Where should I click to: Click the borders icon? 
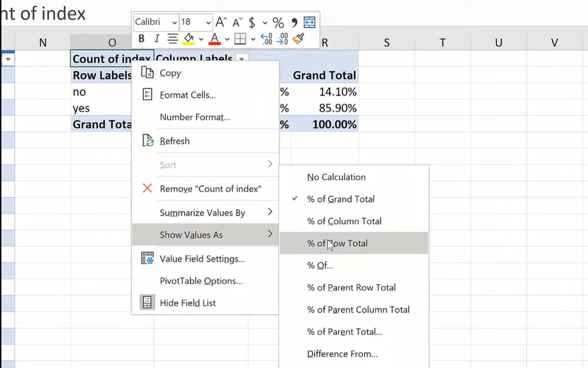[x=240, y=39]
